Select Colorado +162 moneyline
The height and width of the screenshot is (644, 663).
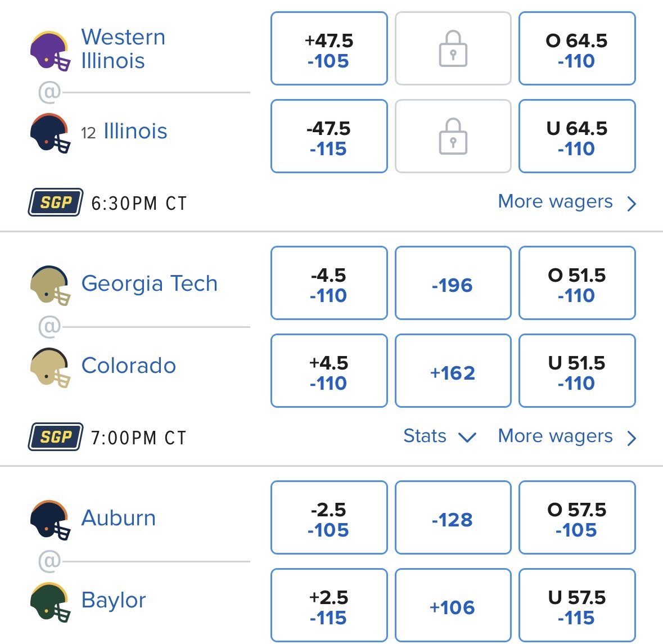(x=453, y=371)
